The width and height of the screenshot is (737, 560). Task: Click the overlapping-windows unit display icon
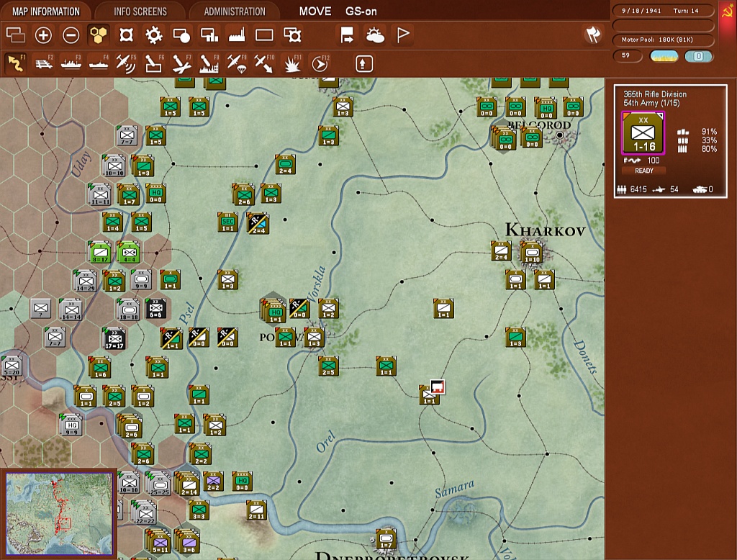pos(16,35)
